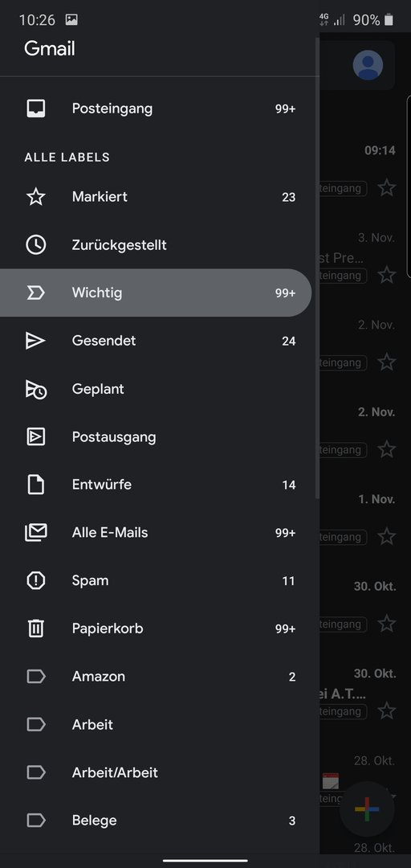The width and height of the screenshot is (411, 868).
Task: Click the drawer scrollbar
Action: [x=317, y=268]
